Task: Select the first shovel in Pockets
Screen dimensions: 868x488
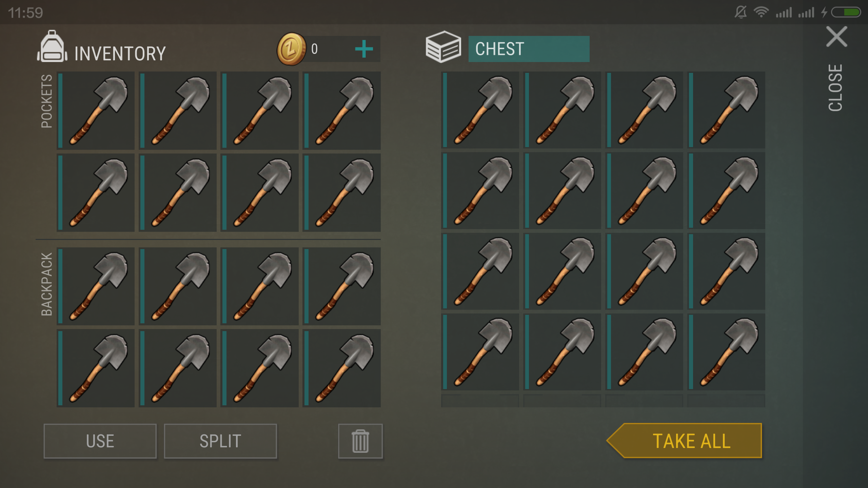Action: tap(96, 110)
